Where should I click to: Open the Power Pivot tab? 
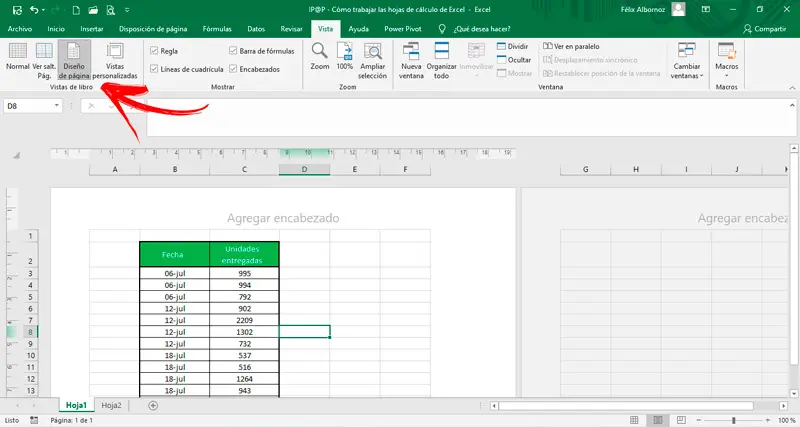(x=403, y=29)
